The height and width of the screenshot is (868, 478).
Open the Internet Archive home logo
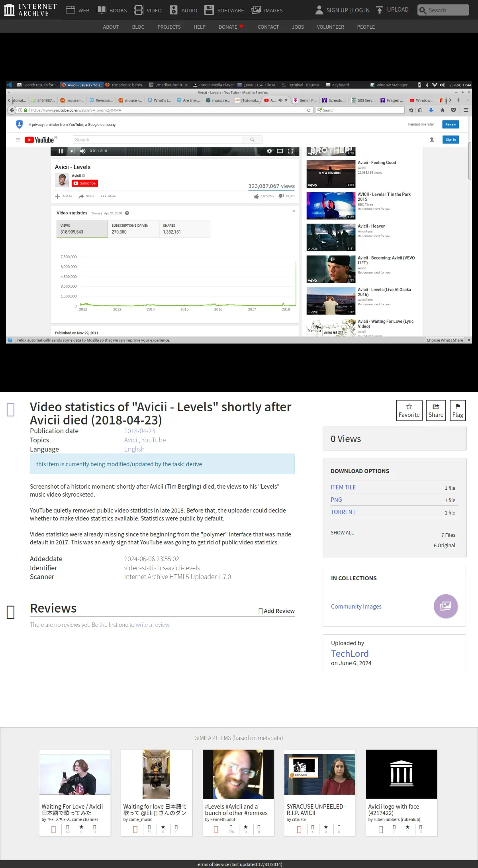pos(30,10)
